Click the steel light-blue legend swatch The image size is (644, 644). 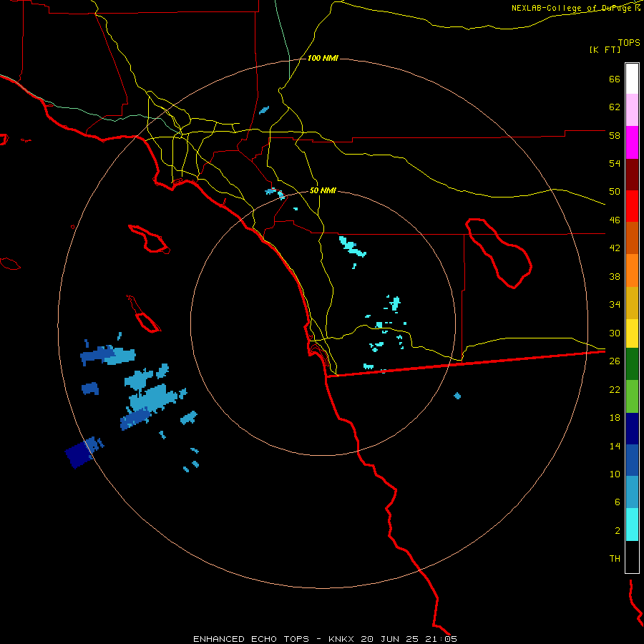[x=632, y=492]
